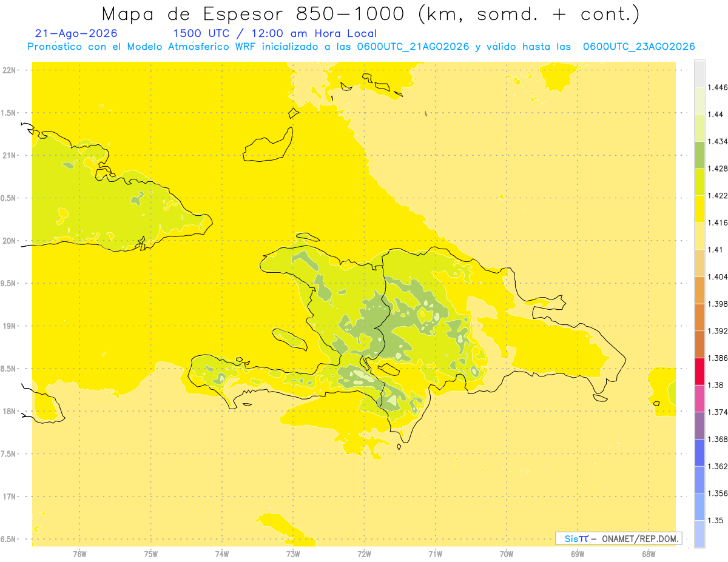Click the 70W longitude label
The image size is (728, 562).
[507, 554]
